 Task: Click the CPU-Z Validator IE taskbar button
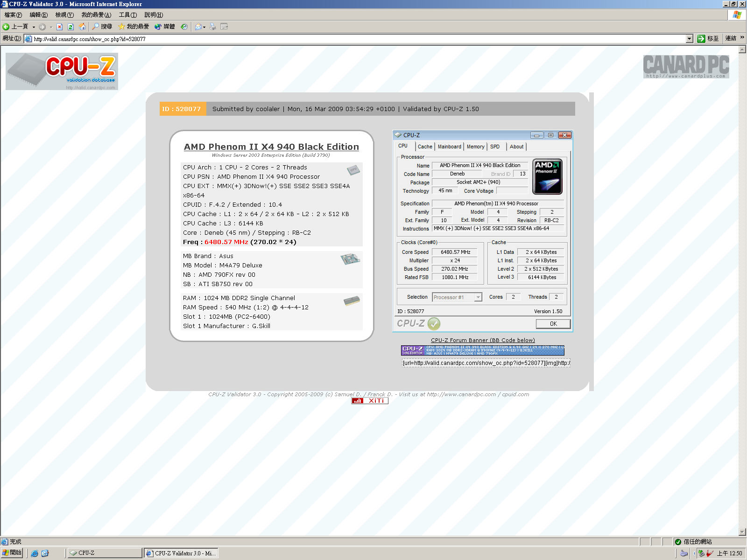pyautogui.click(x=181, y=553)
